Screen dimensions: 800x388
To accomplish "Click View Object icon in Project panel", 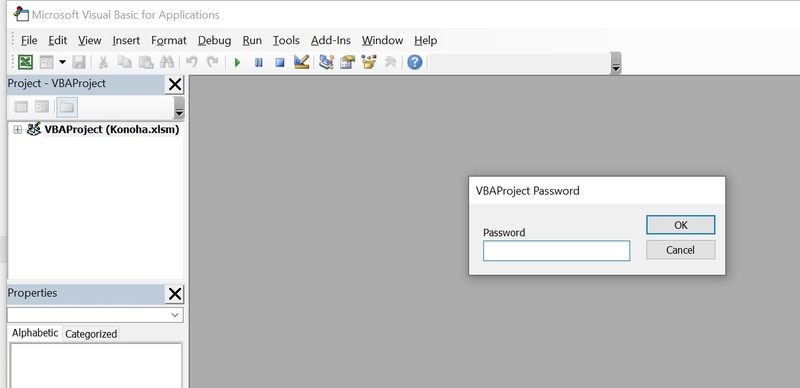I will 42,107.
